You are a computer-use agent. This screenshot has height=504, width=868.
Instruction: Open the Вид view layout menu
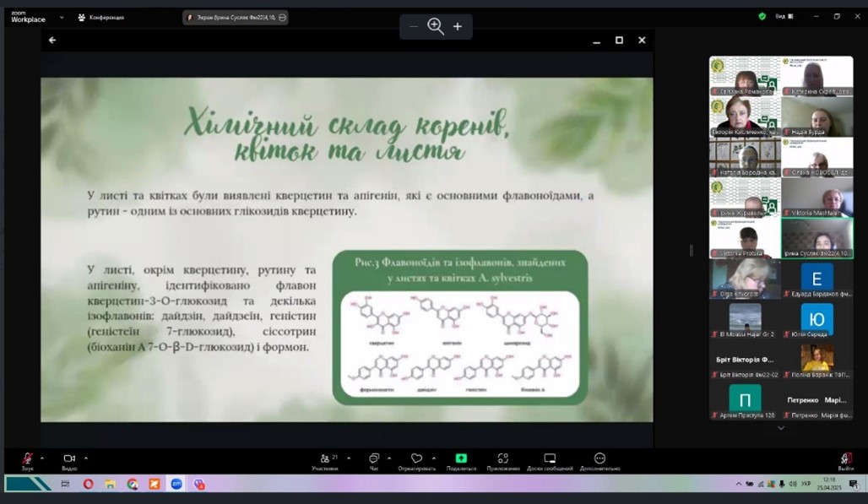point(784,17)
